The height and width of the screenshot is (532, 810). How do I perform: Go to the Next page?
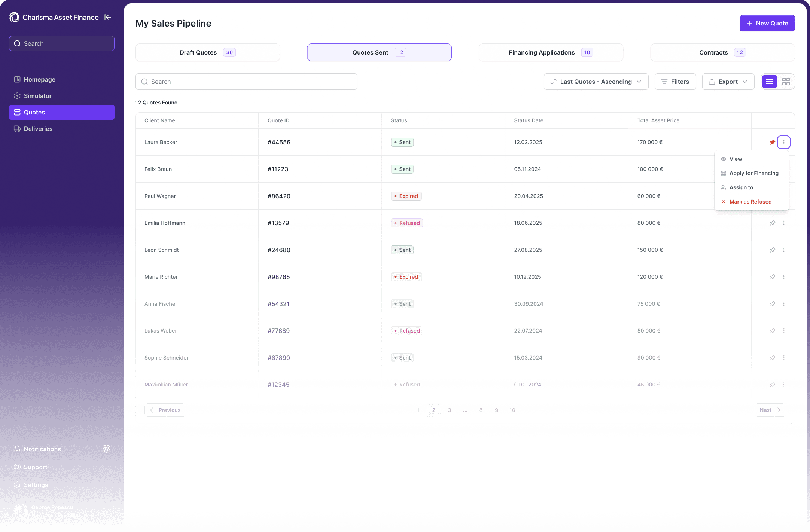(x=770, y=410)
